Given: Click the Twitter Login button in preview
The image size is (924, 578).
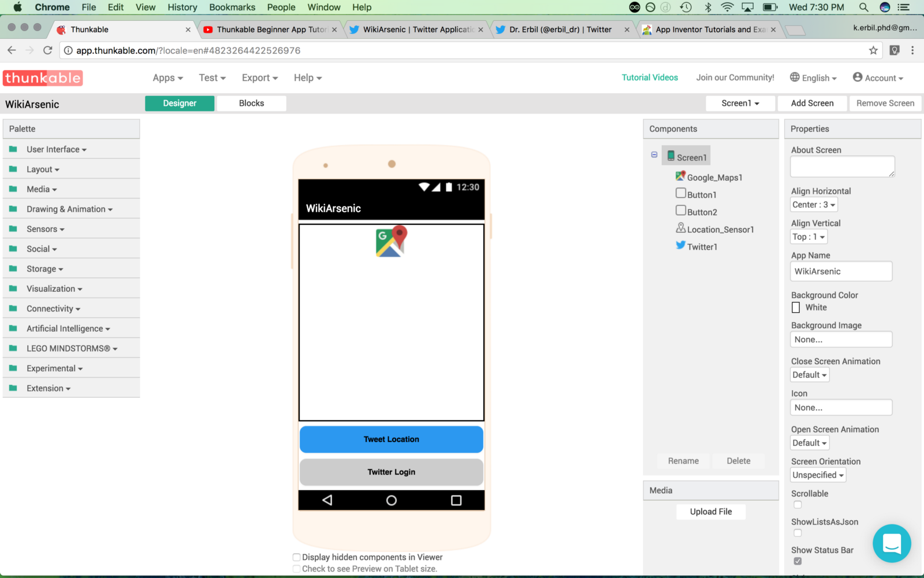Looking at the screenshot, I should point(392,472).
